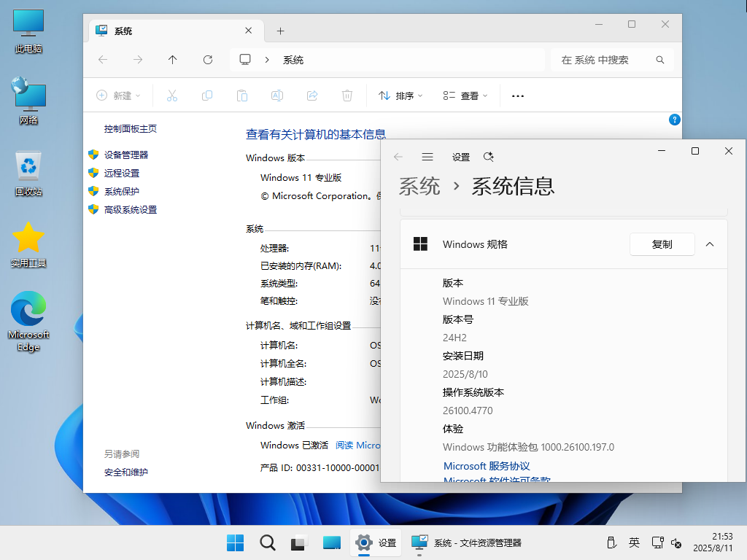This screenshot has height=560, width=747.
Task: Click the 系统 breadcrumb in Settings header
Action: 419,186
